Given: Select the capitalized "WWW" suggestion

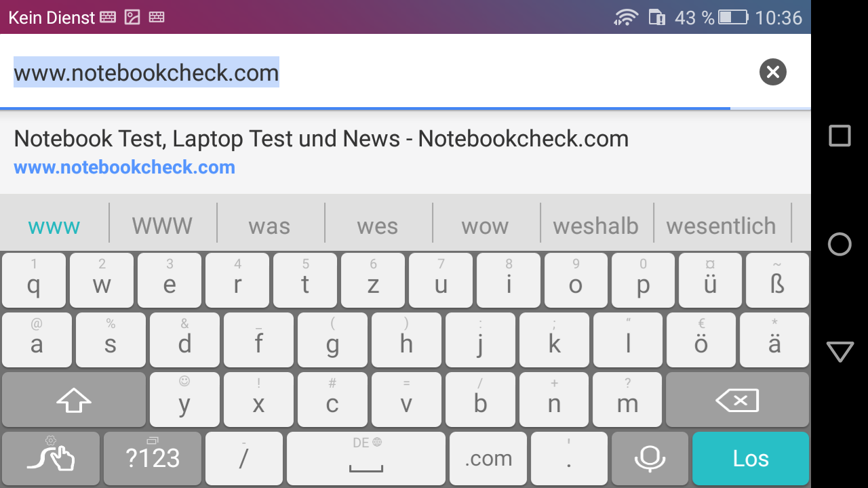Looking at the screenshot, I should click(162, 226).
